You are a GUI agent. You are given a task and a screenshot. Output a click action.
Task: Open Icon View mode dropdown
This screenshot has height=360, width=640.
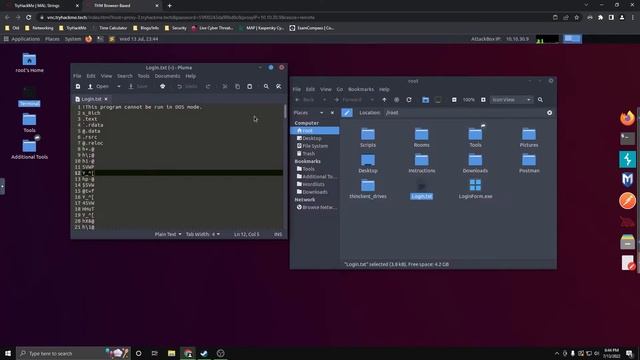pyautogui.click(x=511, y=100)
